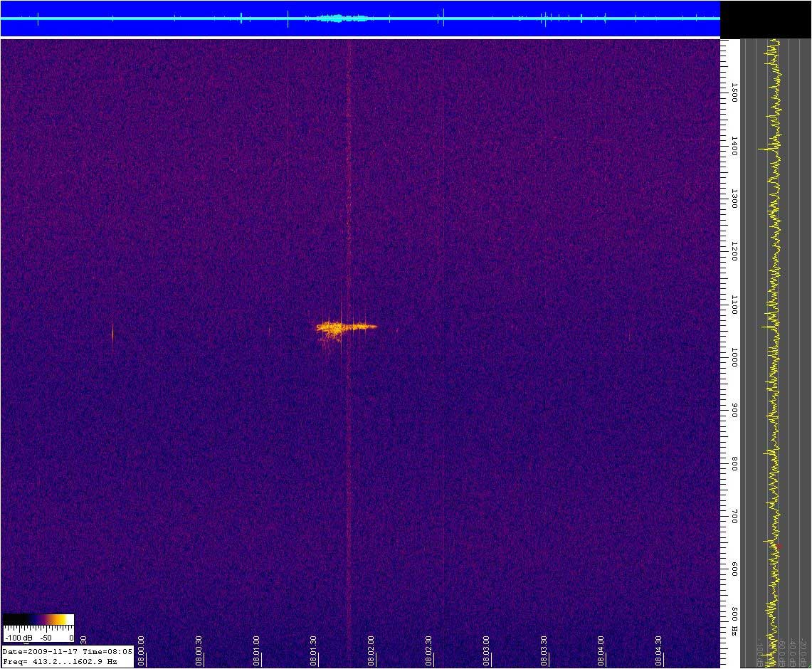The width and height of the screenshot is (812, 669).
Task: Click the 08:00:00 time label
Action: pyautogui.click(x=141, y=651)
